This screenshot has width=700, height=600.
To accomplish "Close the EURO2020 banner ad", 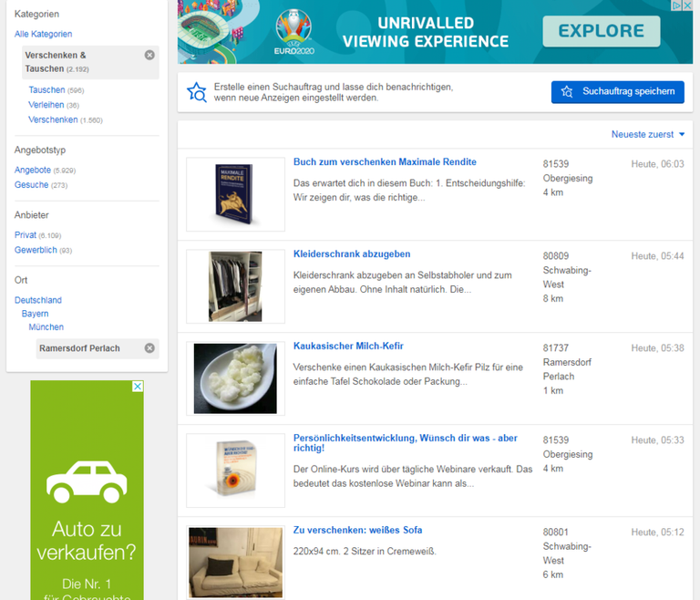I will click(x=687, y=5).
